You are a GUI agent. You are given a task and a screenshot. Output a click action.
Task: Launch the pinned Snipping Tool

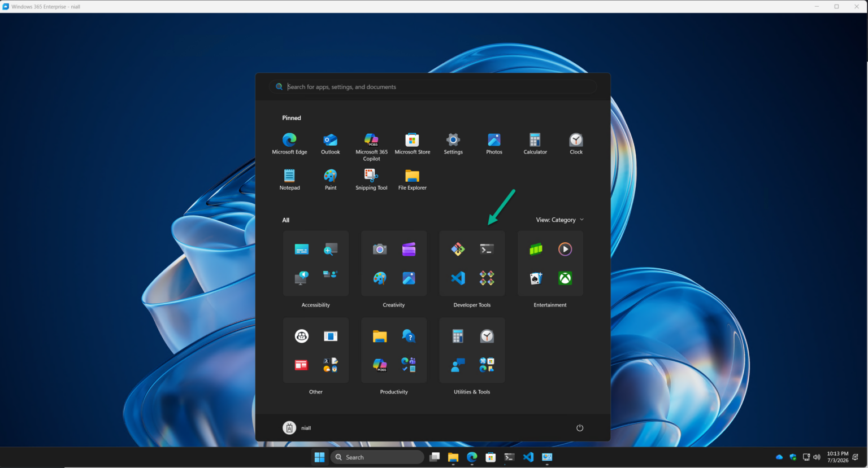click(x=371, y=180)
